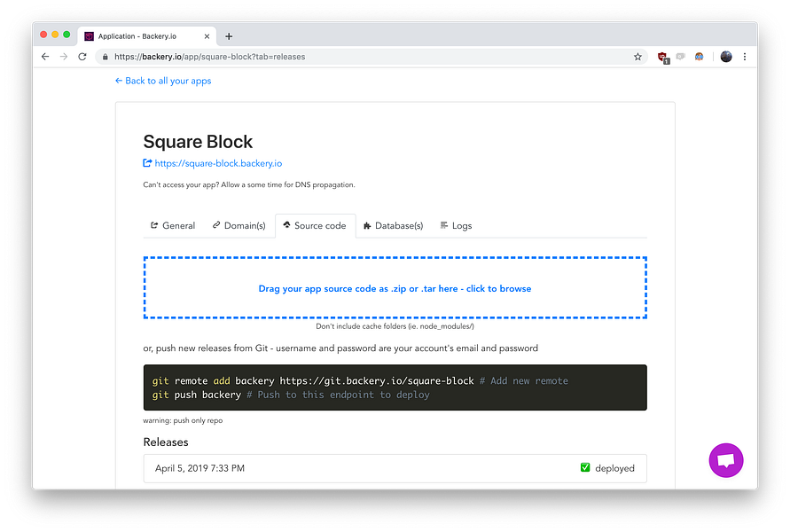The width and height of the screenshot is (790, 532).
Task: Select the Source code tab
Action: 315,226
